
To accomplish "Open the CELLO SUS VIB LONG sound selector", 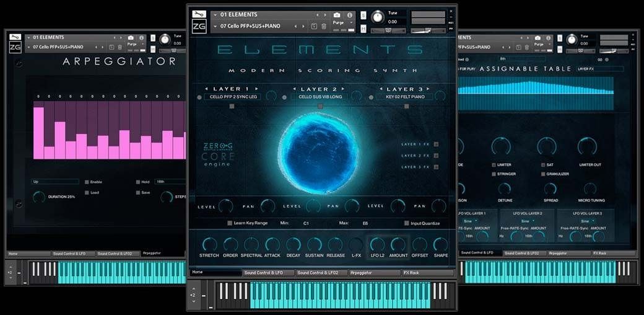I will pos(320,97).
